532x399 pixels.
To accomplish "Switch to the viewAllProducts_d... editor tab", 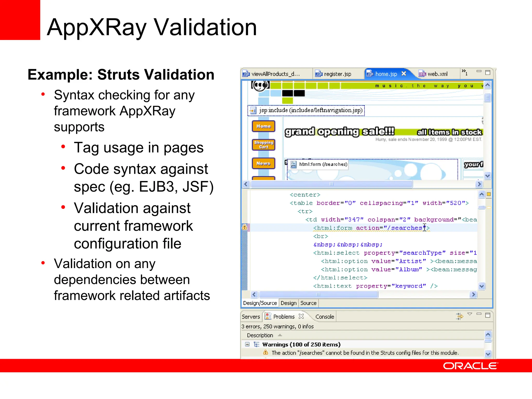I will tap(276, 74).
